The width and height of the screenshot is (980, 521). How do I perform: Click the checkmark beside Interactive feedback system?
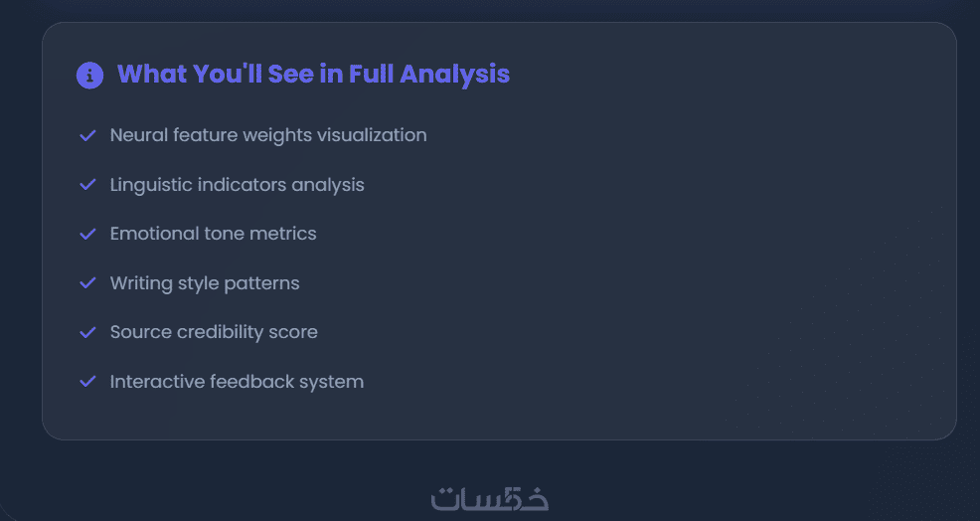[x=87, y=382]
